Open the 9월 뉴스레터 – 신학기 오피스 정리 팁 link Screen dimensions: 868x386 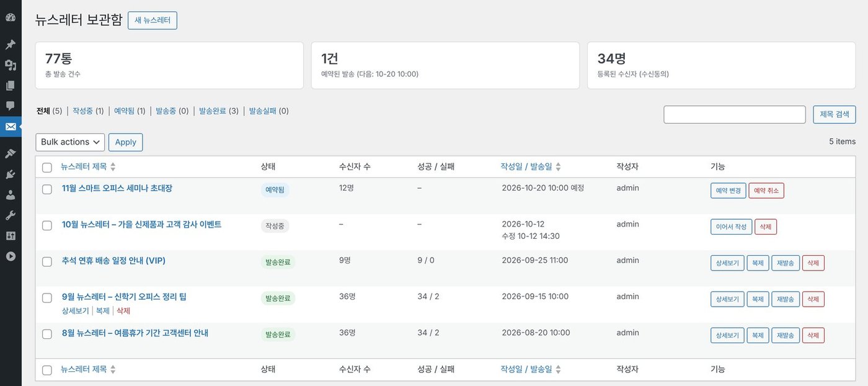(x=124, y=297)
